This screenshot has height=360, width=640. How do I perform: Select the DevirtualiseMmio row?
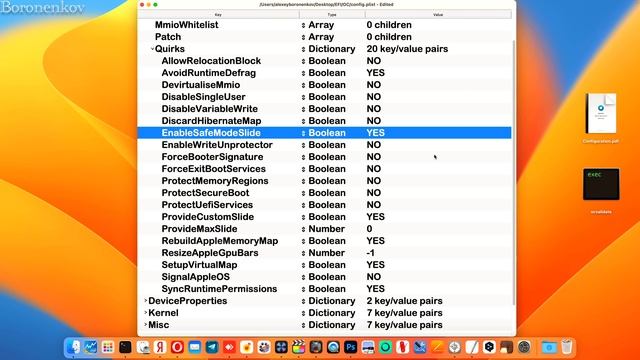click(324, 85)
